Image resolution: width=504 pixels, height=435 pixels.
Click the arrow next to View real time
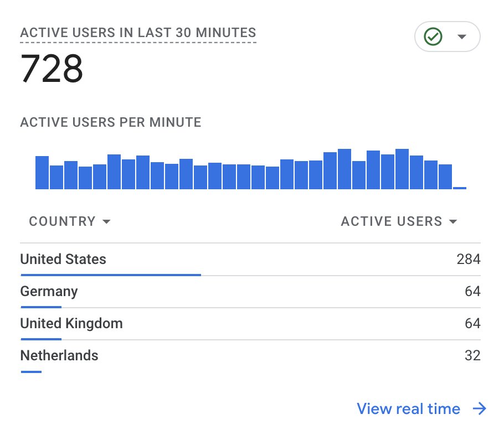(479, 408)
